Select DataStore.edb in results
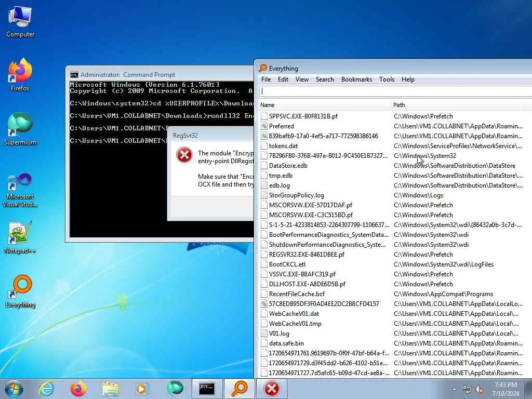 click(x=395, y=166)
